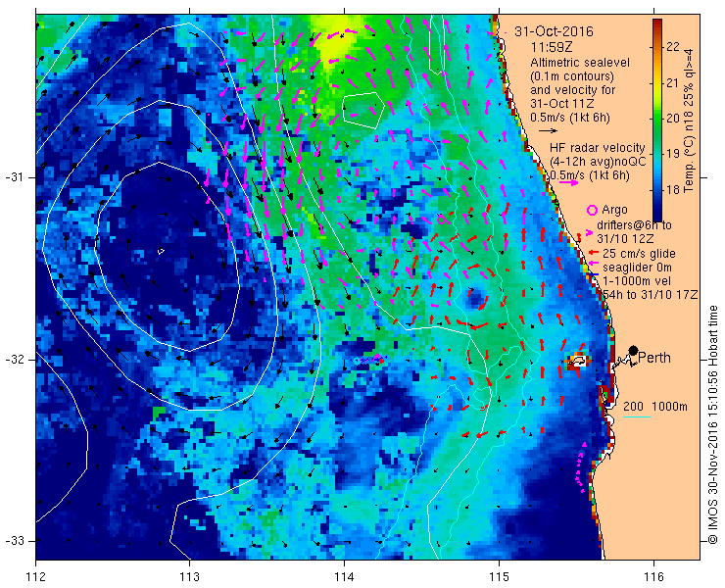This screenshot has height=588, width=725.
Task: Click the '200 1000m' depth contour label
Action: tap(655, 407)
